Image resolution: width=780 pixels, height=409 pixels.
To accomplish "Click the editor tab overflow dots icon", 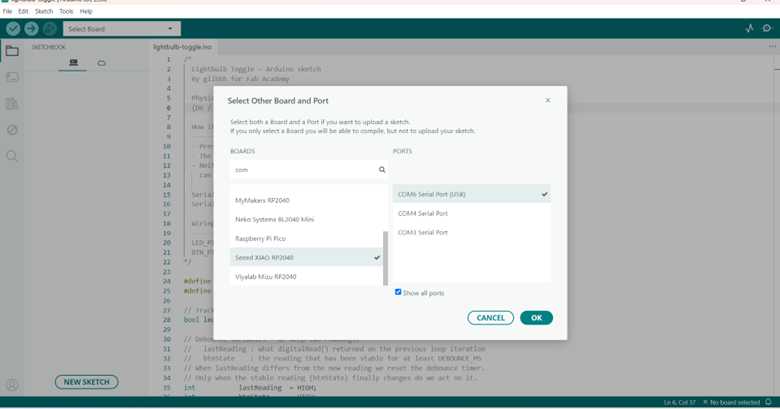I will click(772, 46).
